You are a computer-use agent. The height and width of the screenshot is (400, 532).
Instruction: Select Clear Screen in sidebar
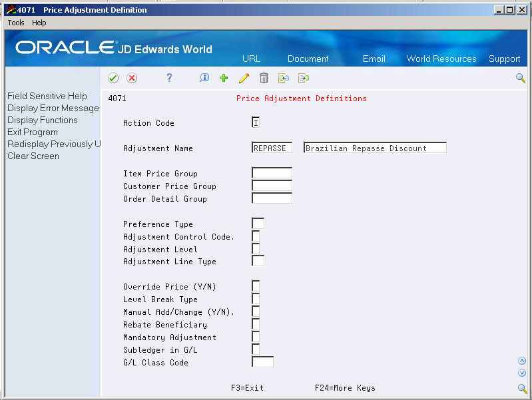(33, 156)
